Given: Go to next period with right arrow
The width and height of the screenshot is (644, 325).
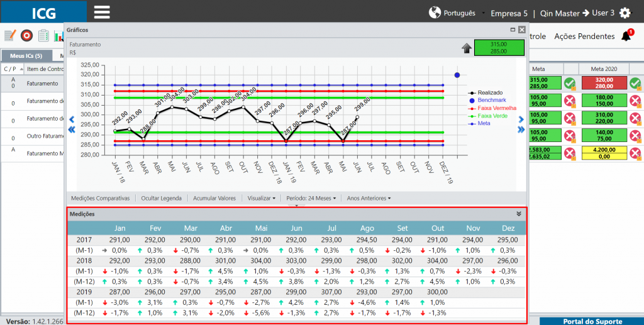Looking at the screenshot, I should [521, 119].
